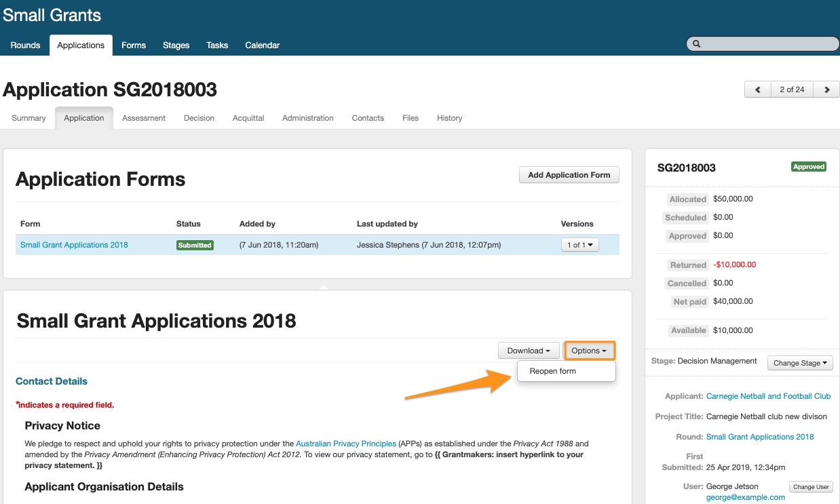The image size is (840, 504).
Task: Click the Add Application Form button
Action: pyautogui.click(x=569, y=175)
